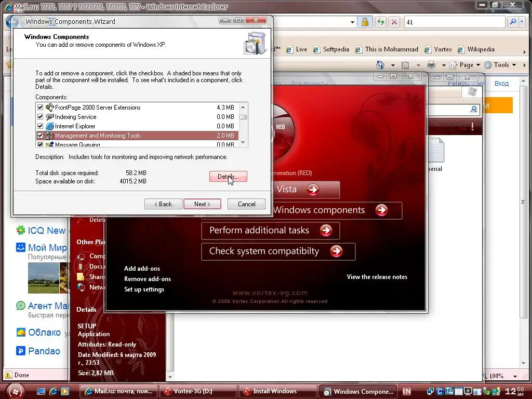
Task: Expand the feeds dropdown arrow
Action: pyautogui.click(x=418, y=65)
